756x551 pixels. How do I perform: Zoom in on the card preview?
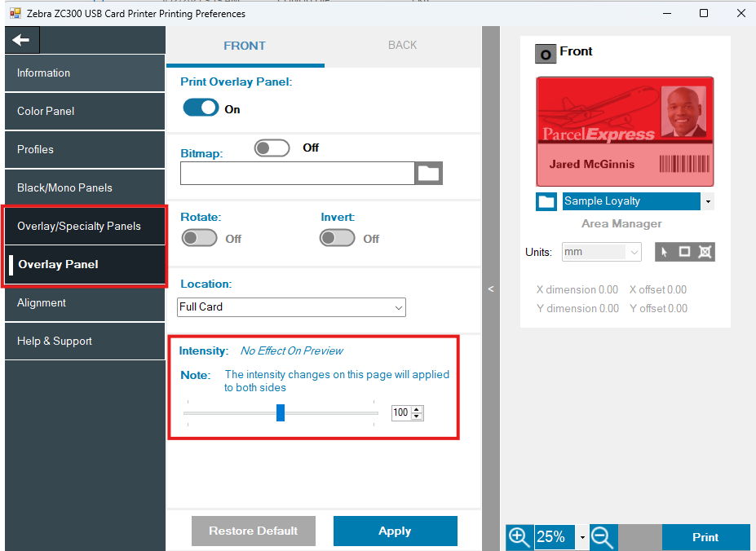tap(519, 536)
